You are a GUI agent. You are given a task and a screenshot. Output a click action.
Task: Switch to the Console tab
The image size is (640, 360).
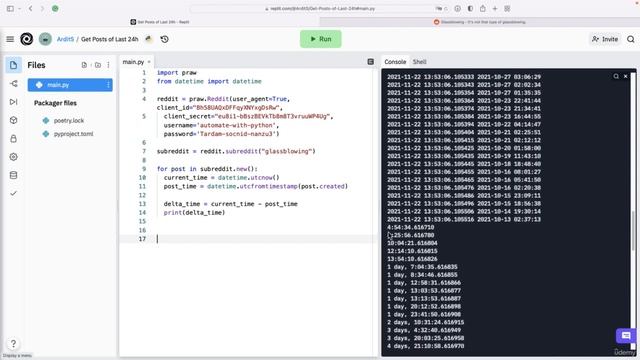point(395,62)
